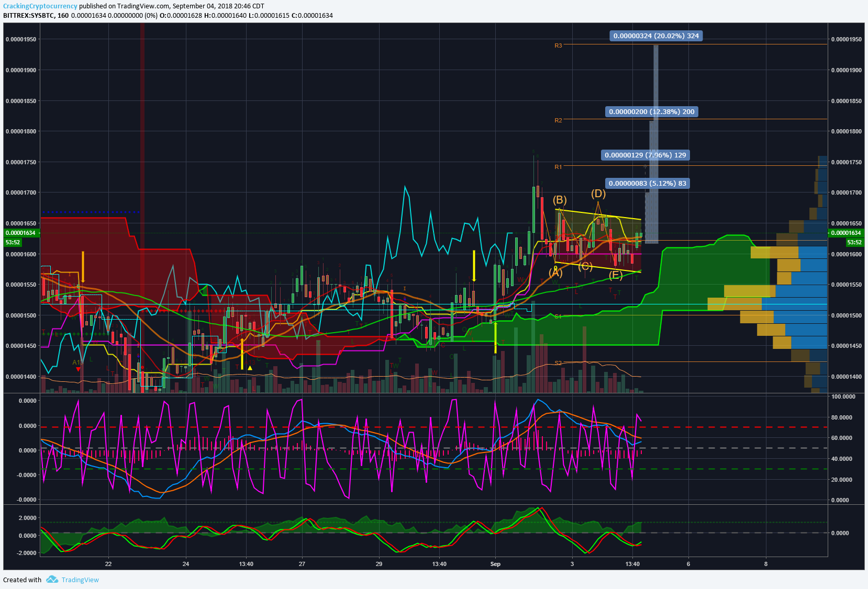
Task: Click the 0.00001400 price on the left scale
Action: click(x=21, y=377)
